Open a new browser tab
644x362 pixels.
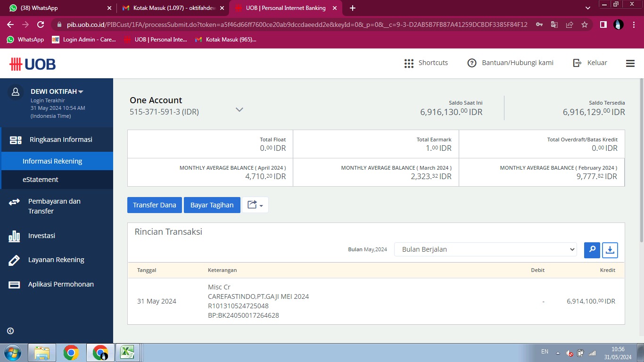pos(353,8)
